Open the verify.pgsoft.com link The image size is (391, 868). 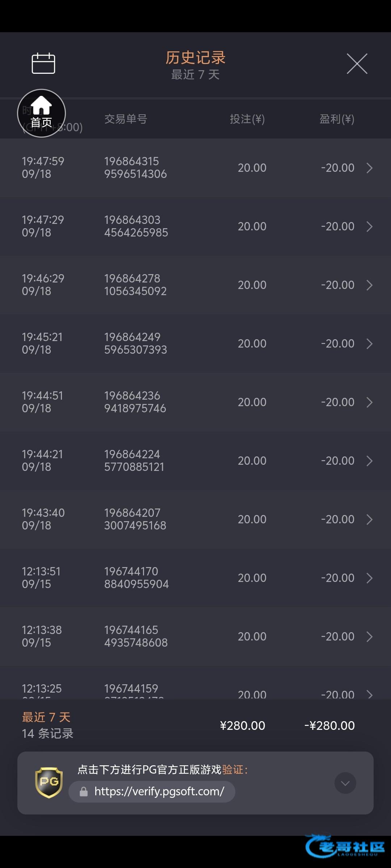click(159, 792)
